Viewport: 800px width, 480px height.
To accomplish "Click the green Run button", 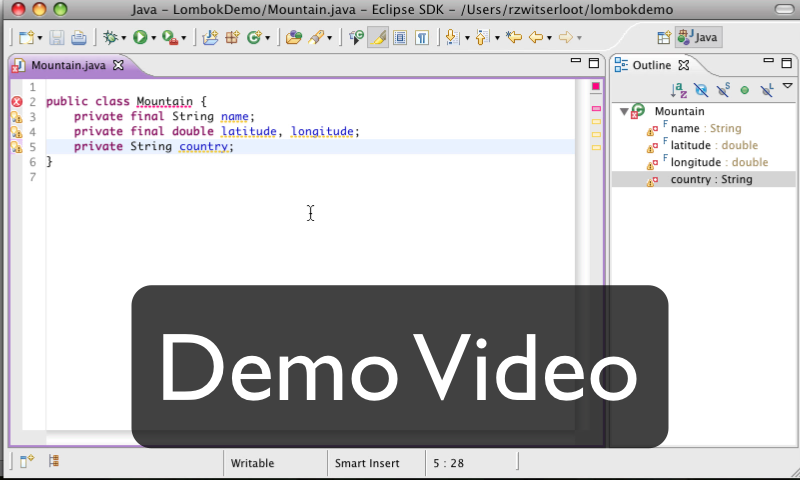I will pyautogui.click(x=140, y=38).
